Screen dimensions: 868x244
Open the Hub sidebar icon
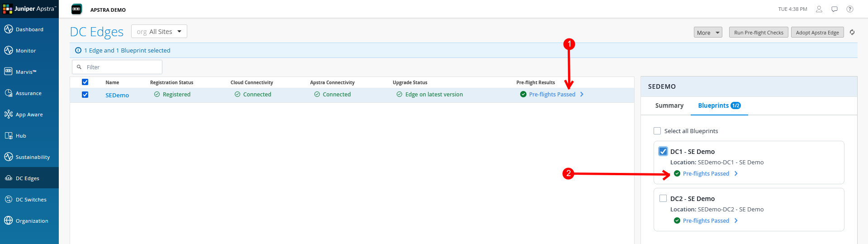click(x=9, y=136)
